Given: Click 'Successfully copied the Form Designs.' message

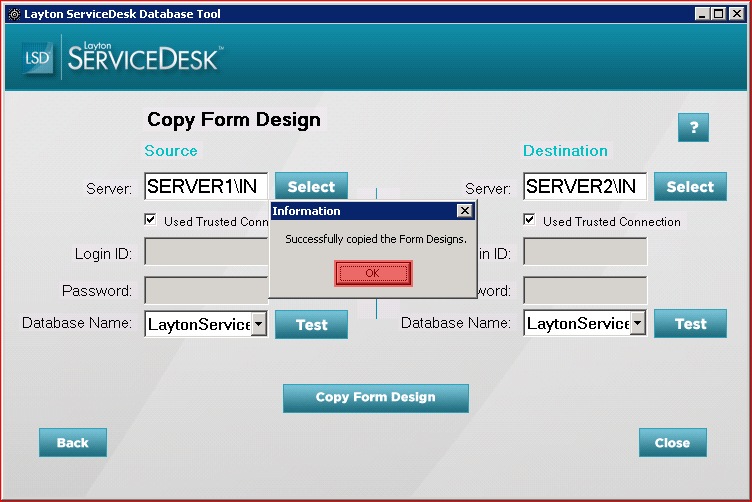Looking at the screenshot, I should (x=376, y=239).
